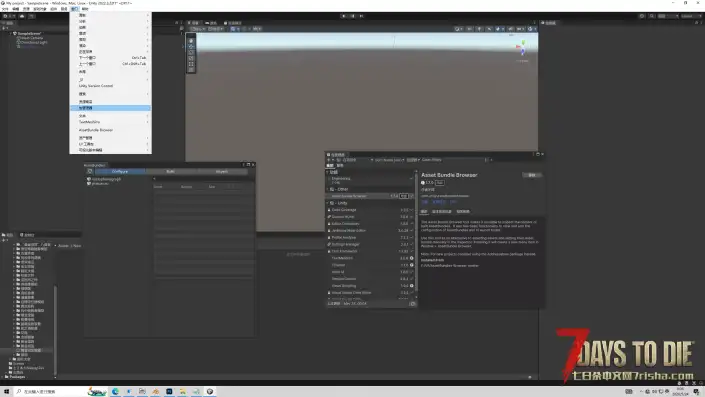The width and height of the screenshot is (705, 397).
Task: Switch to the Configure tab in AssetBundles
Action: click(x=120, y=171)
